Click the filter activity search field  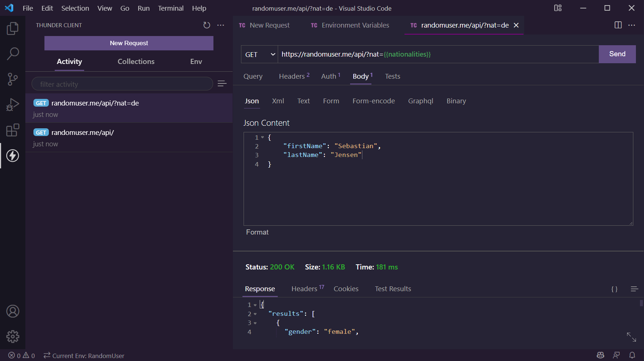pos(122,84)
